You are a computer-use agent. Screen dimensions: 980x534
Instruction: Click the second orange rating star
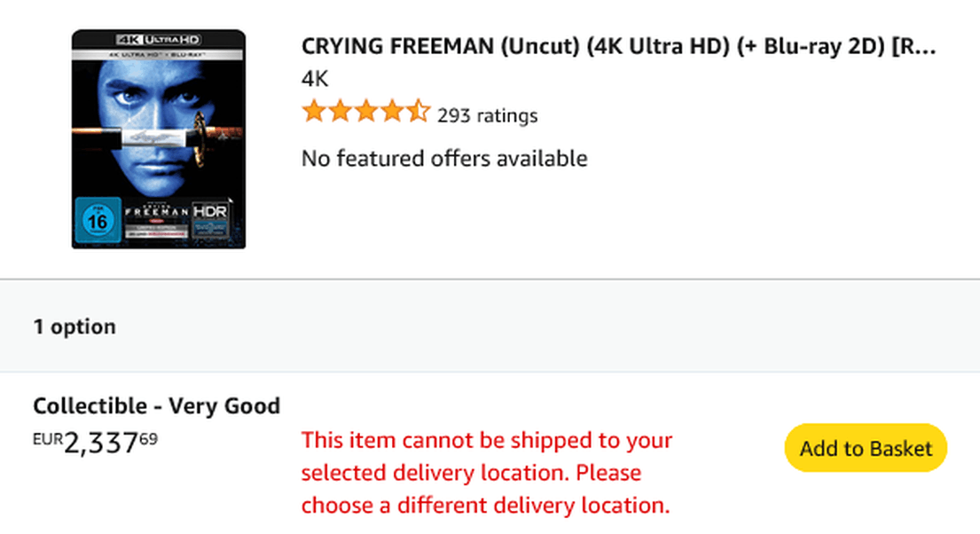(x=340, y=112)
